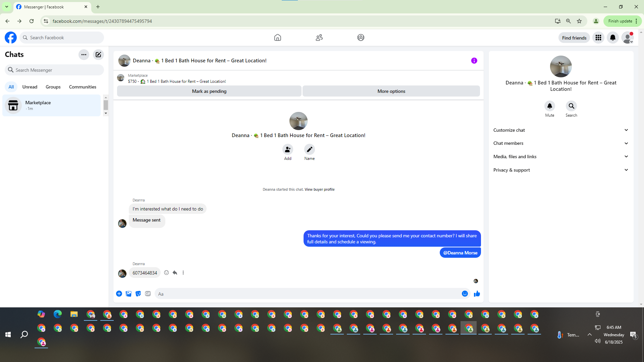This screenshot has width=644, height=362.
Task: Launch Microsoft Edge from the taskbar
Action: [x=58, y=314]
